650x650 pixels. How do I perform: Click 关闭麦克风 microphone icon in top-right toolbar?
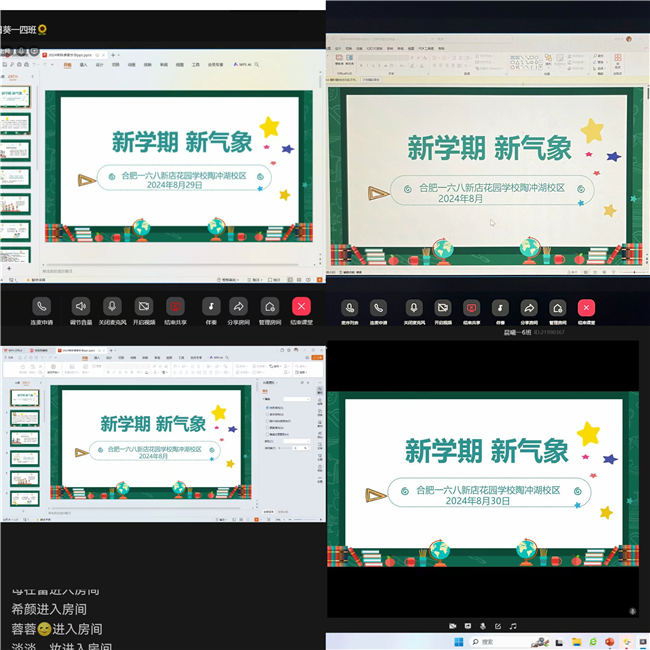tap(414, 308)
